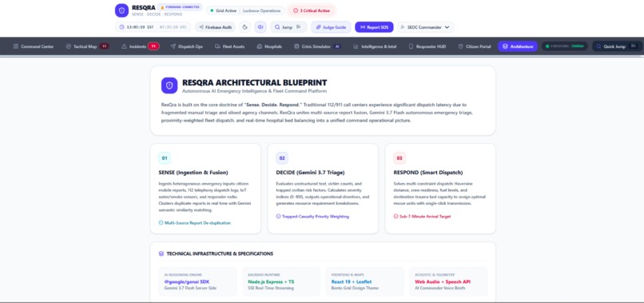Click the clock icon beside the time
This screenshot has width=644, height=303.
(x=122, y=27)
